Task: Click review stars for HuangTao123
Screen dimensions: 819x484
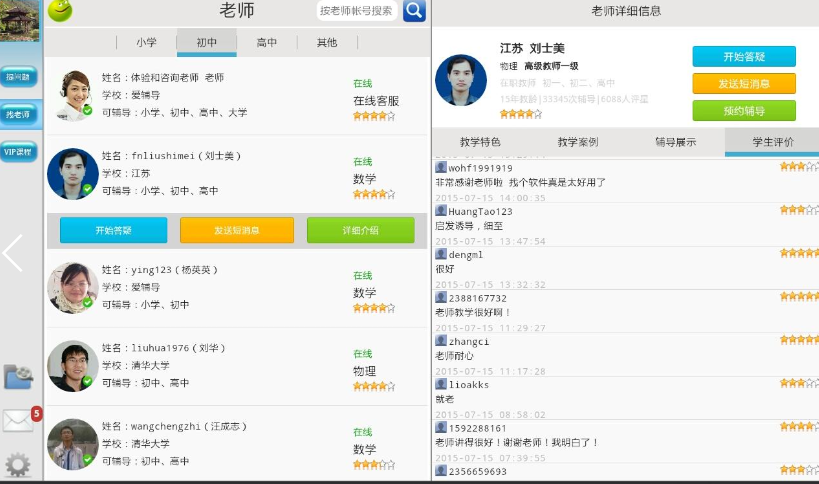Action: (799, 210)
